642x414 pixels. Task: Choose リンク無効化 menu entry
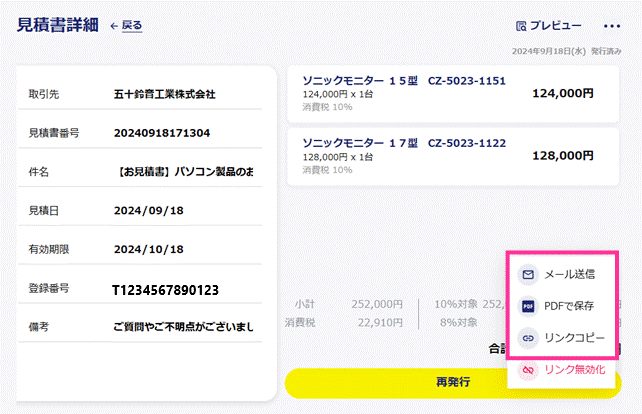tap(574, 370)
